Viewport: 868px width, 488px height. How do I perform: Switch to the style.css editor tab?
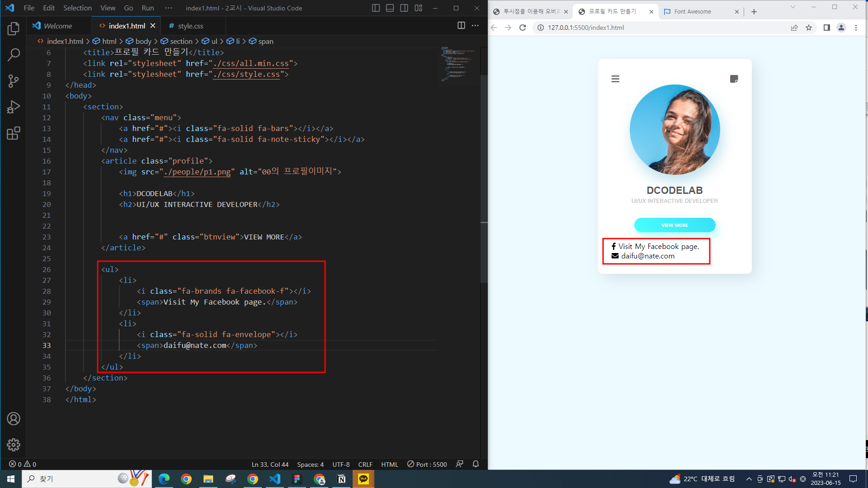(190, 26)
